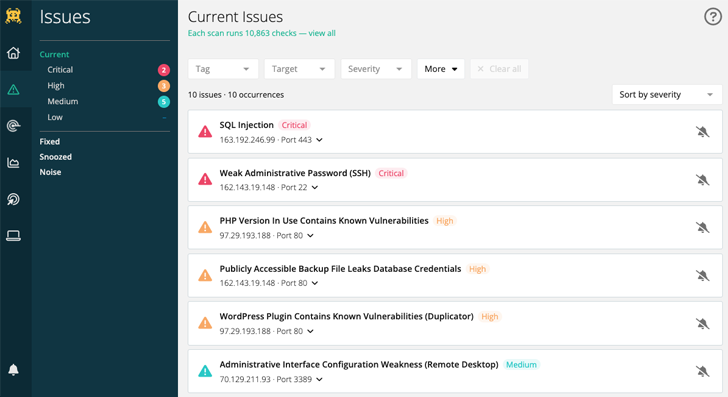This screenshot has width=728, height=397.
Task: Click red triangle beside Weak Administrative Password
Action: (205, 180)
